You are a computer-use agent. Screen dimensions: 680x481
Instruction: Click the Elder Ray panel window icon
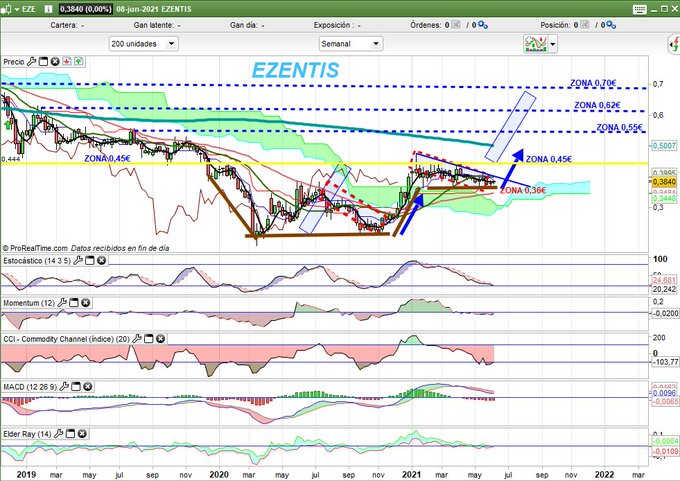coord(70,433)
